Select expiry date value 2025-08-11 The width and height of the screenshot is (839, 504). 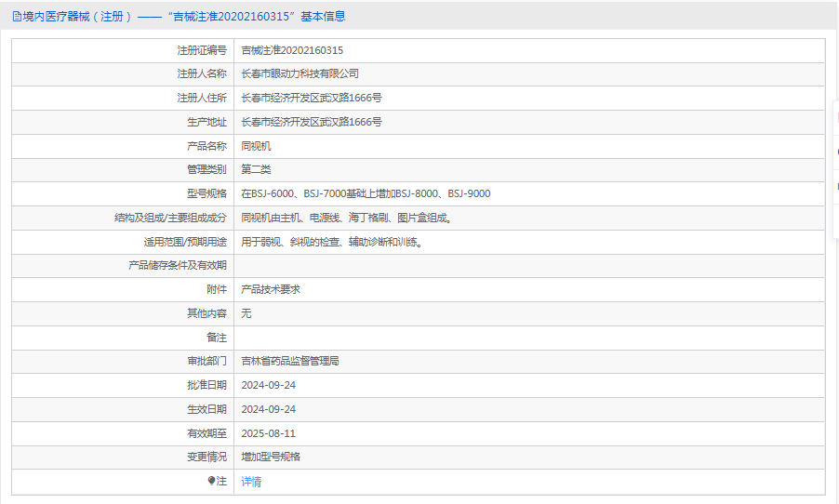[268, 433]
